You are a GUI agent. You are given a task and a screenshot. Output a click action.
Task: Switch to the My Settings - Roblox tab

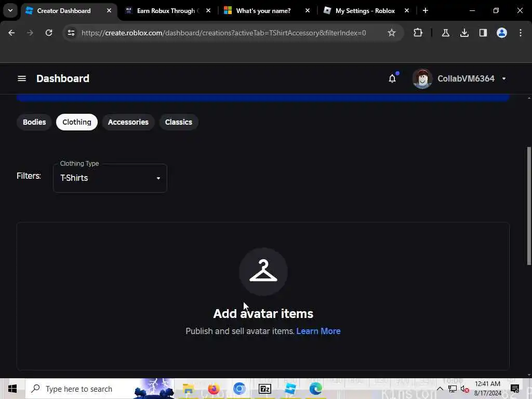click(x=365, y=11)
